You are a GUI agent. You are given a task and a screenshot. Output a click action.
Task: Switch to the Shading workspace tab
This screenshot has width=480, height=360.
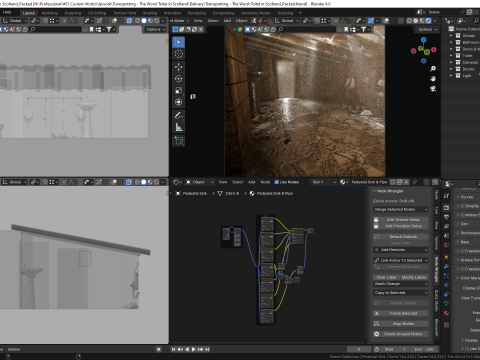click(150, 13)
